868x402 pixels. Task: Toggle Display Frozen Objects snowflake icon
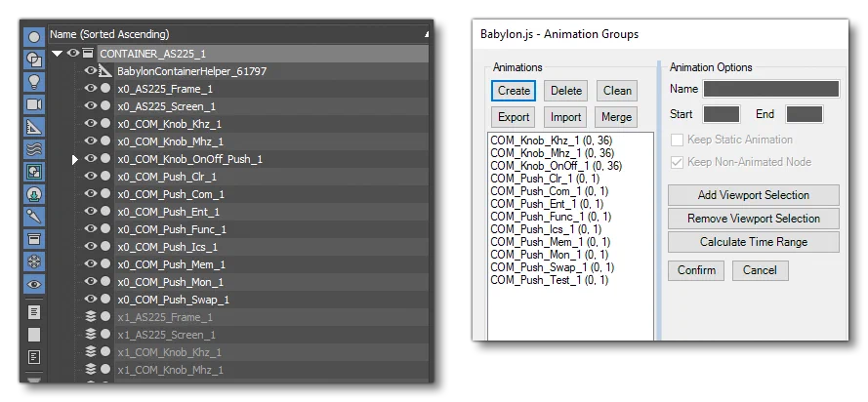click(34, 262)
